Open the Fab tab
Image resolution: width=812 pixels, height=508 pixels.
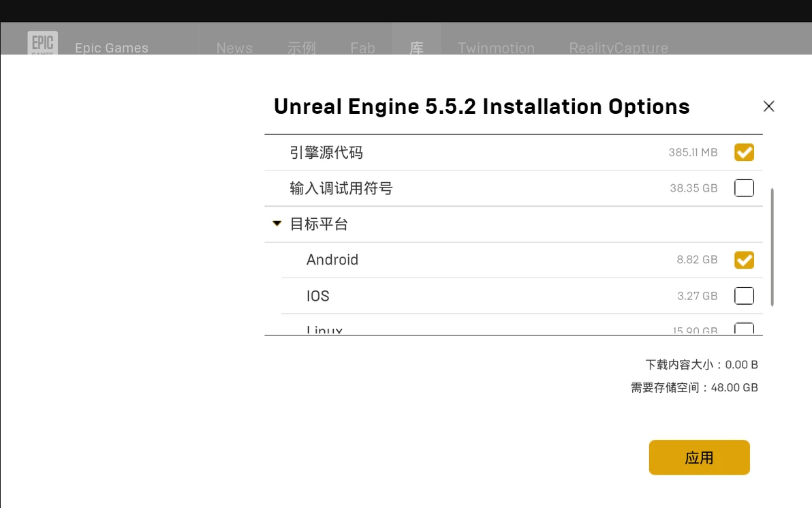click(x=362, y=48)
